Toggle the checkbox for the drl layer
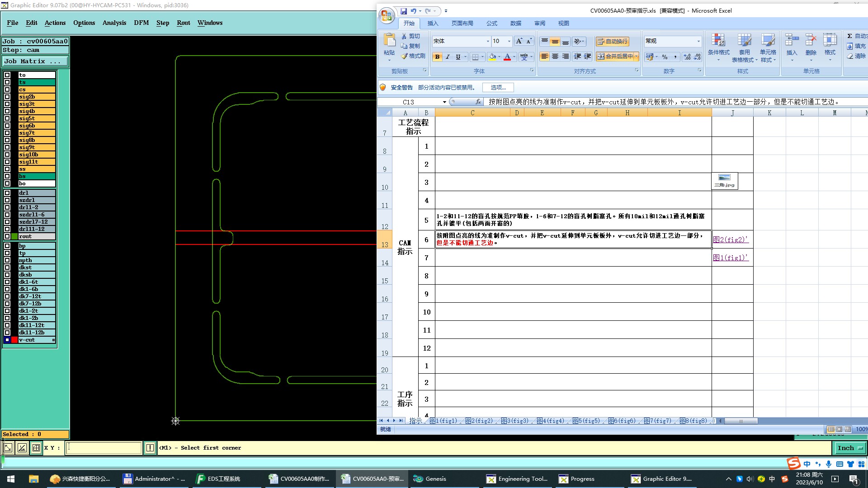868x488 pixels. pyautogui.click(x=7, y=193)
